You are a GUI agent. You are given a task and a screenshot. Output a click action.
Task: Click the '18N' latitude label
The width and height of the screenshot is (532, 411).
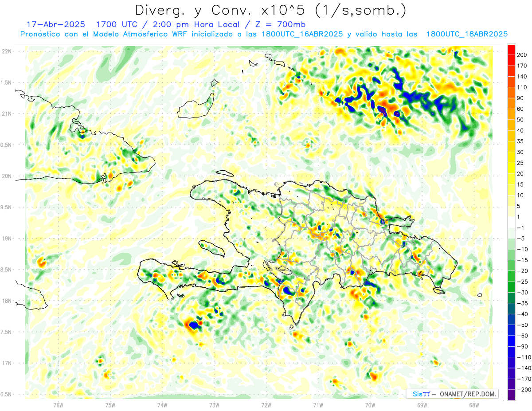[7, 301]
